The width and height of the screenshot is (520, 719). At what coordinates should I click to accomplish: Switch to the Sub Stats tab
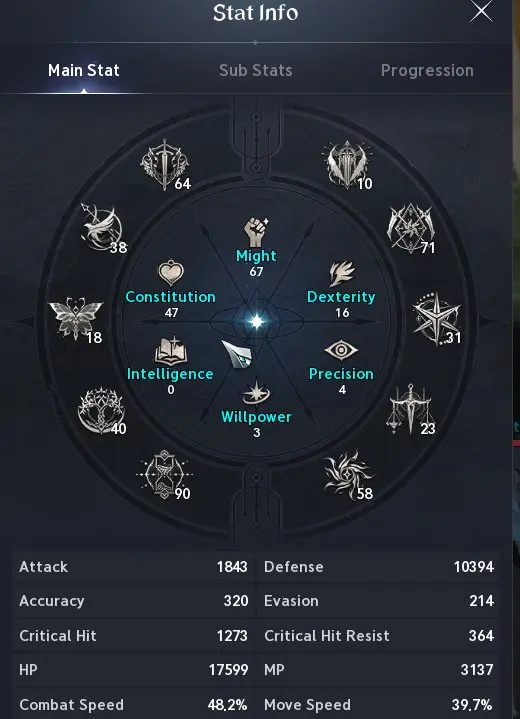click(255, 71)
